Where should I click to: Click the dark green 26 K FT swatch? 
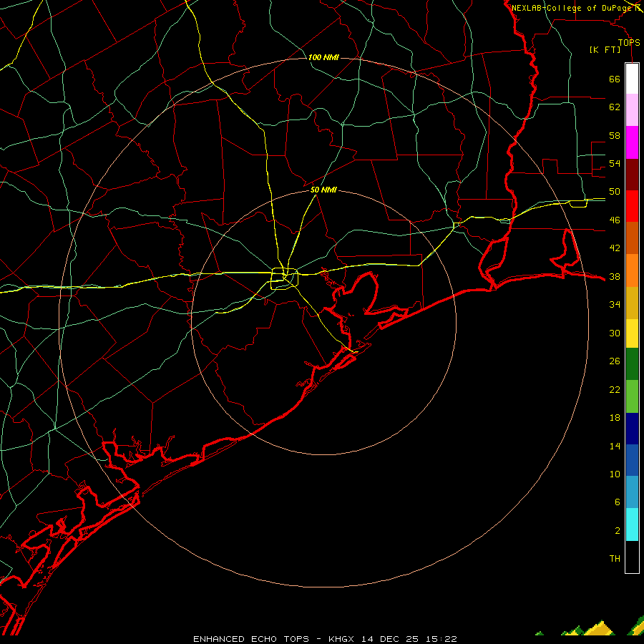pos(632,364)
